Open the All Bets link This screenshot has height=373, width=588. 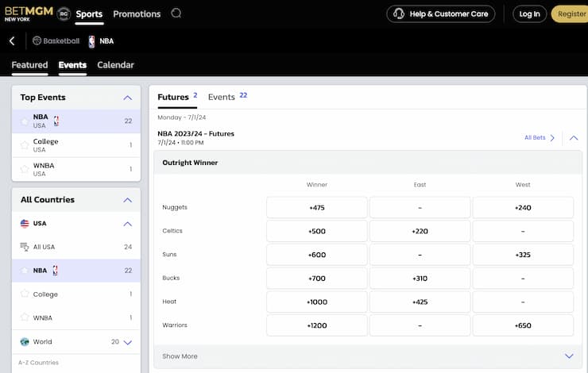[x=535, y=137]
